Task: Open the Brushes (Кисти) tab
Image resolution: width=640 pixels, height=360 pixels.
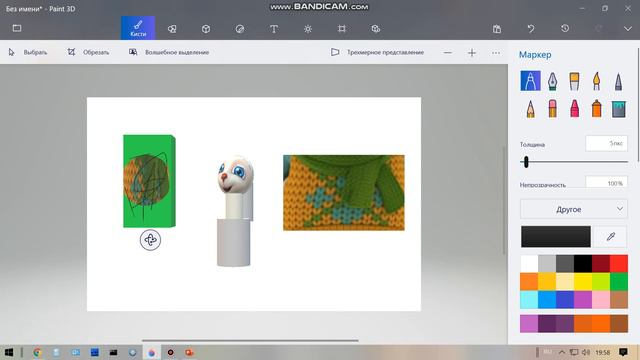Action: [138, 28]
